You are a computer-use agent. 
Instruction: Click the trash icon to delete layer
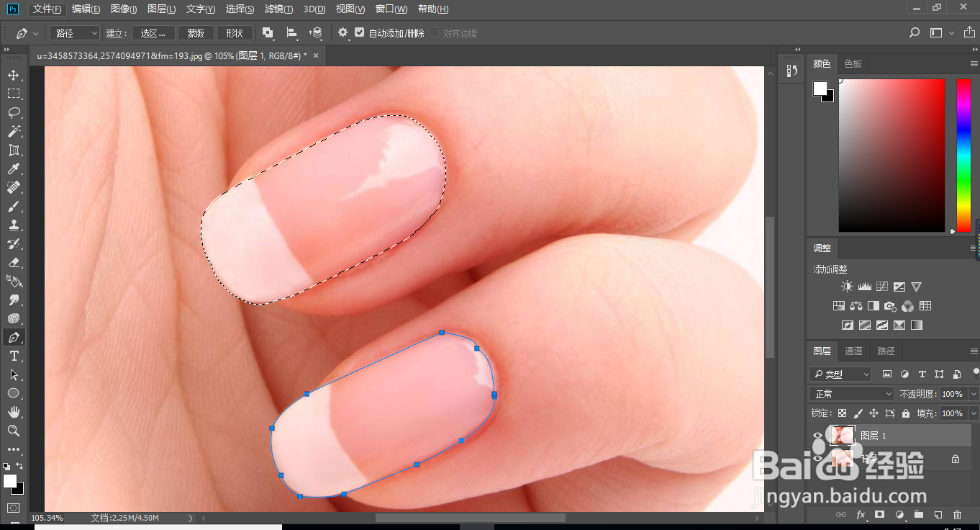coord(957,515)
